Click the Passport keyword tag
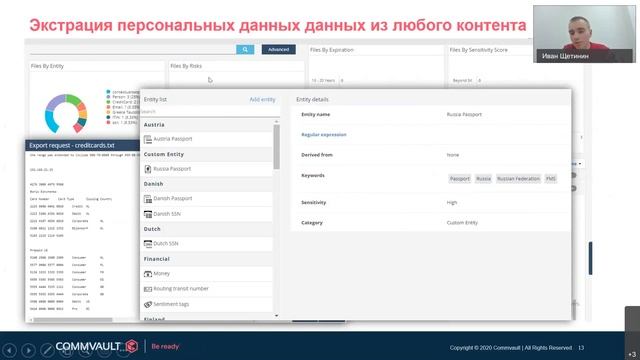 460,179
